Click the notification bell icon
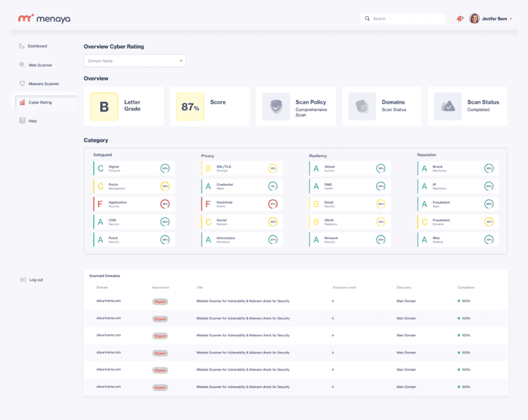528x420 pixels. coord(460,18)
